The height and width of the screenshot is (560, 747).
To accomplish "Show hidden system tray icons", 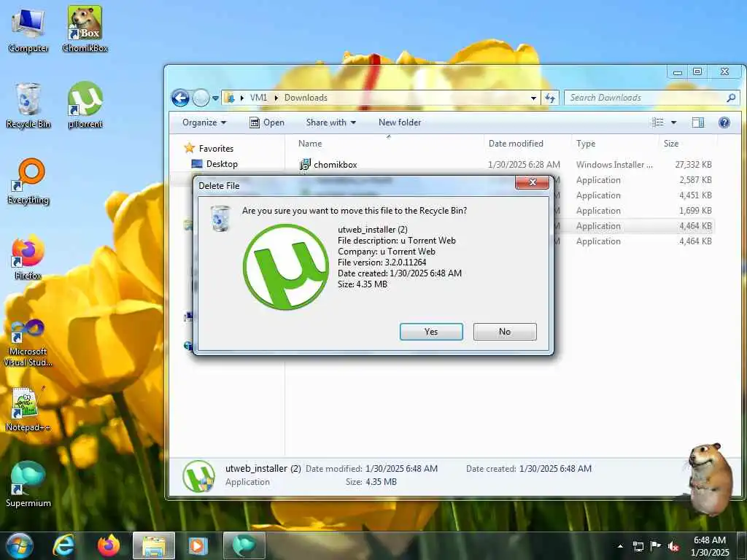I will click(x=620, y=546).
